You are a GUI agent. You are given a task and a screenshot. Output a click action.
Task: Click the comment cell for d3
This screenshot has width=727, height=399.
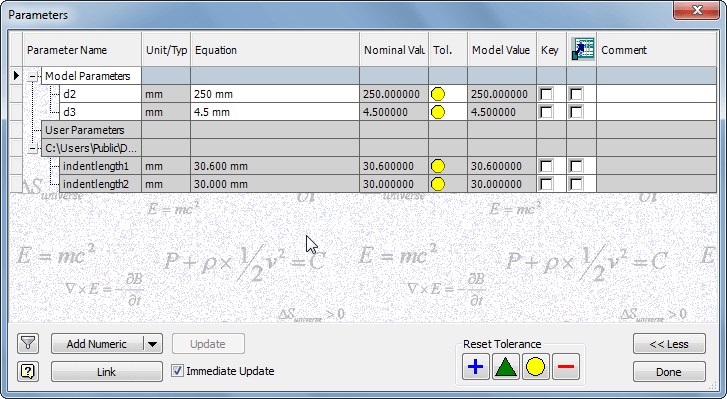tap(657, 112)
